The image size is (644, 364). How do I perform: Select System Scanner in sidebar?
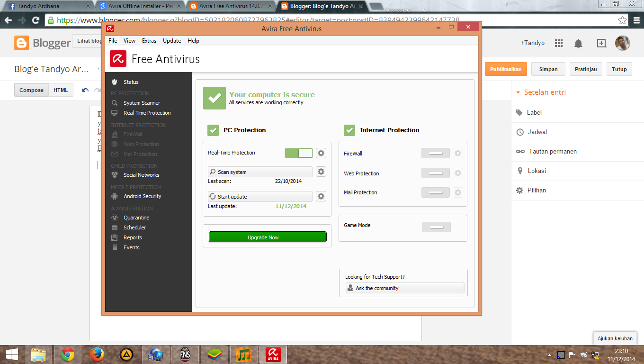click(x=142, y=103)
